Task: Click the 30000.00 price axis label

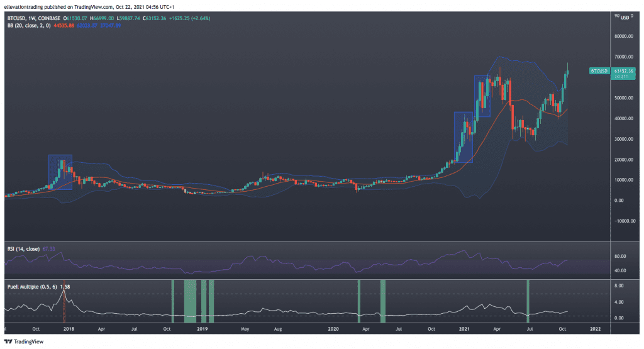Action: [624, 139]
